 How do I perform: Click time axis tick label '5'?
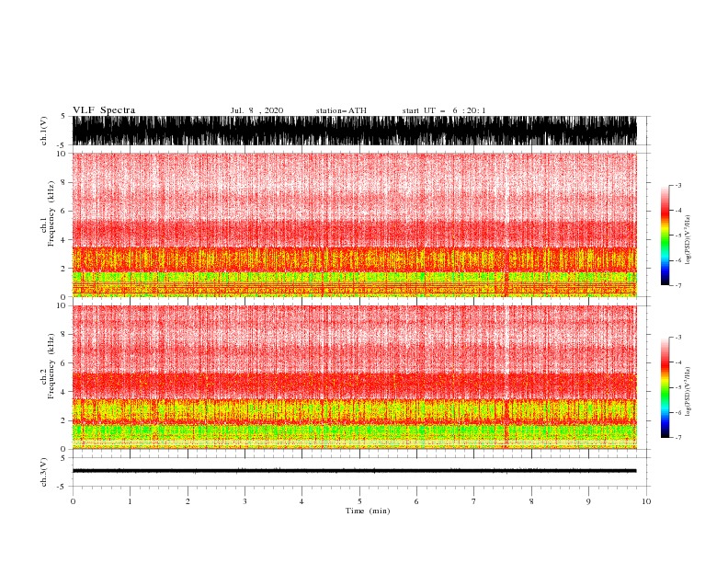point(359,501)
